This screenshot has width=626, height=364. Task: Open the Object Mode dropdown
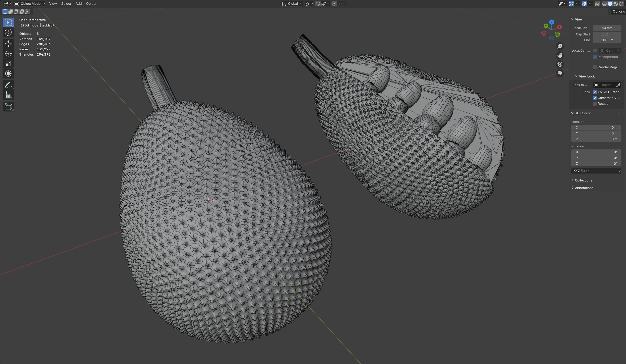[x=30, y=4]
